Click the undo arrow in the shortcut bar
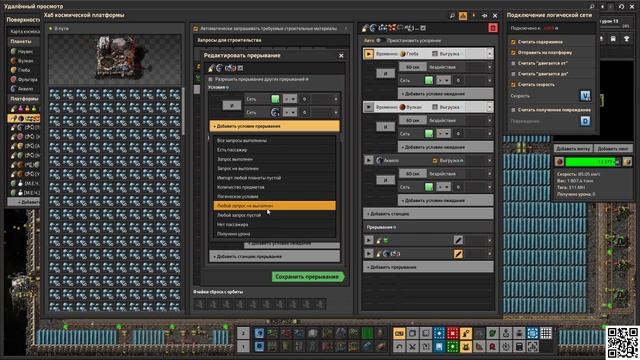640x360 pixels. [x=399, y=347]
